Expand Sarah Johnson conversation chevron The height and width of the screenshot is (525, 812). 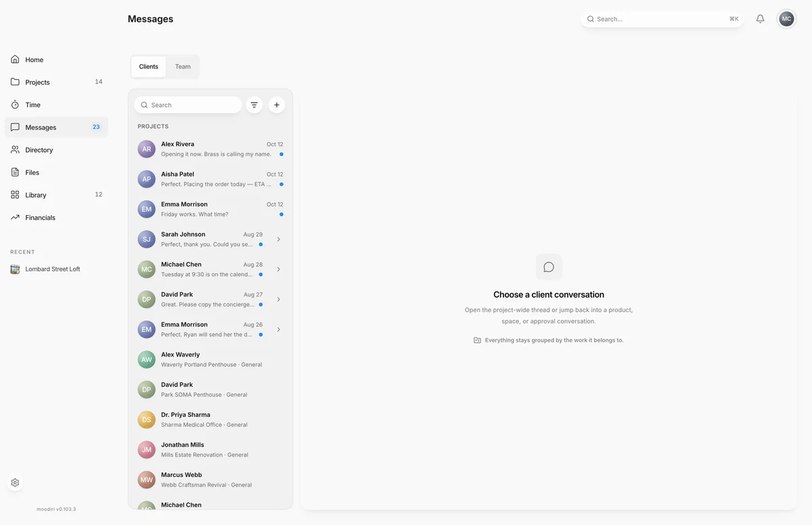click(279, 239)
